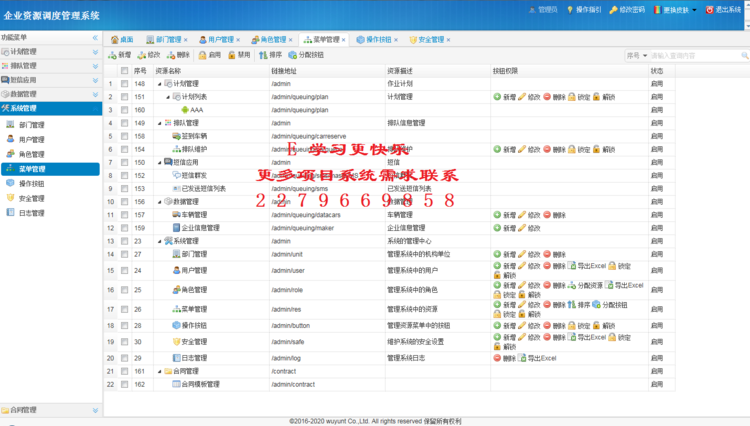Collapse the 功能菜单 sidebar panel

(x=95, y=37)
